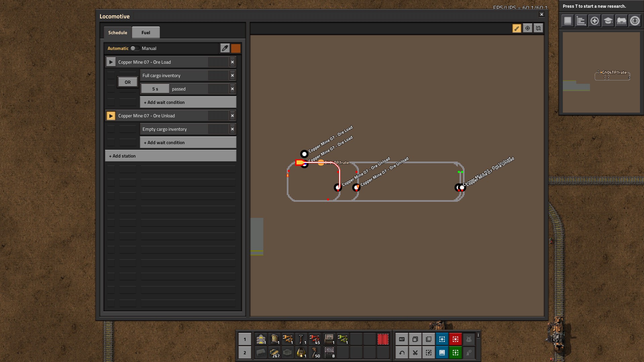
Task: Select the red deconstruction planner
Action: click(x=455, y=339)
